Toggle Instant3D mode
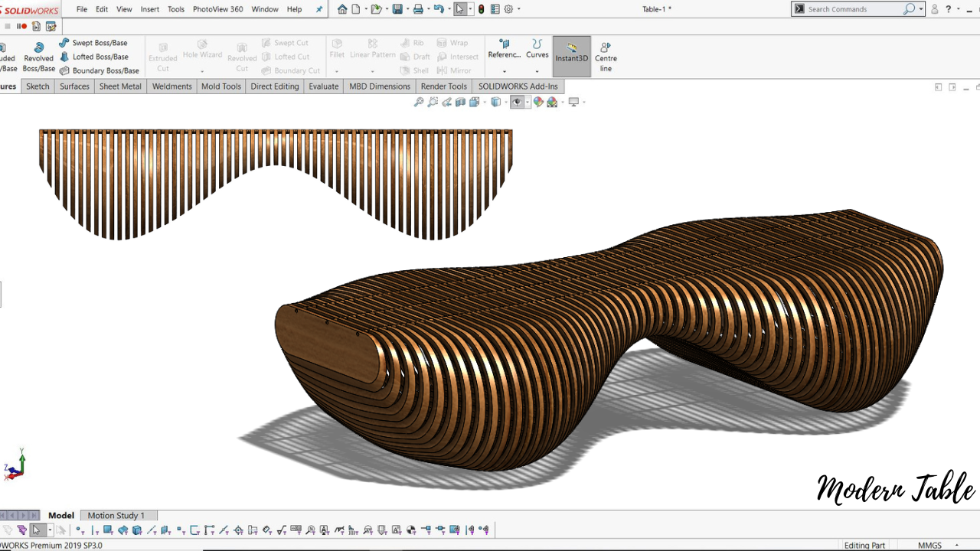The height and width of the screenshot is (551, 980). (x=572, y=56)
